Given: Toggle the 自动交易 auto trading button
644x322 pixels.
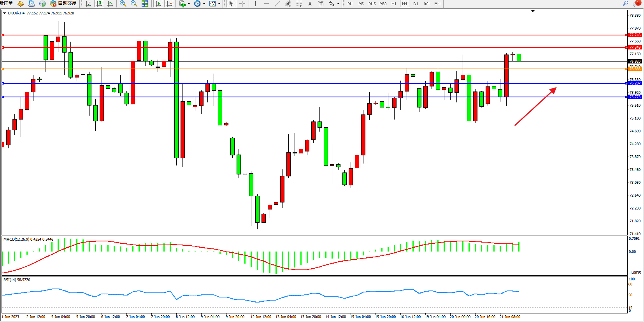Looking at the screenshot, I should [x=63, y=4].
